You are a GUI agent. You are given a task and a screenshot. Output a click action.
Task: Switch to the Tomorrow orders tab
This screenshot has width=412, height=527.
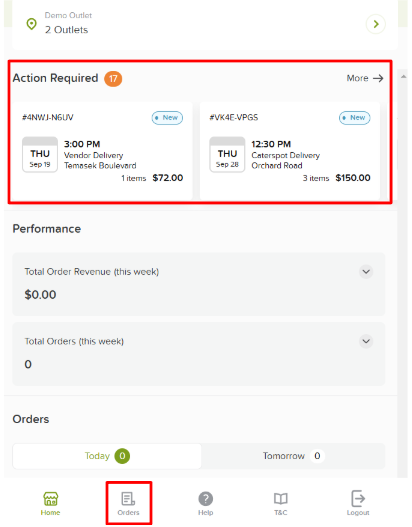293,456
